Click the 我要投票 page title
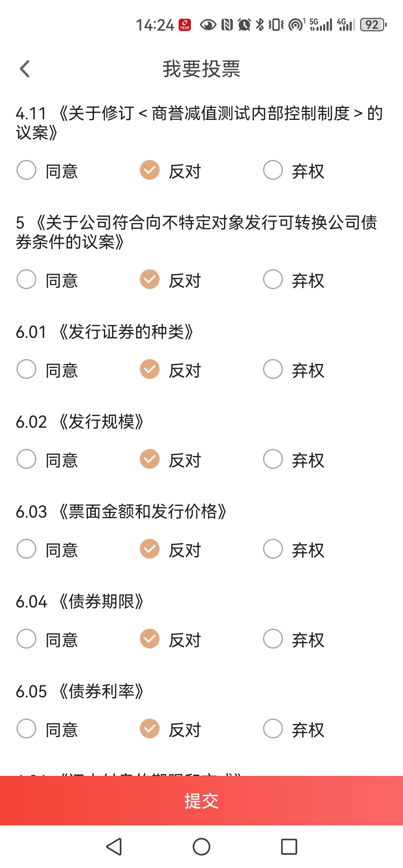 [x=201, y=69]
